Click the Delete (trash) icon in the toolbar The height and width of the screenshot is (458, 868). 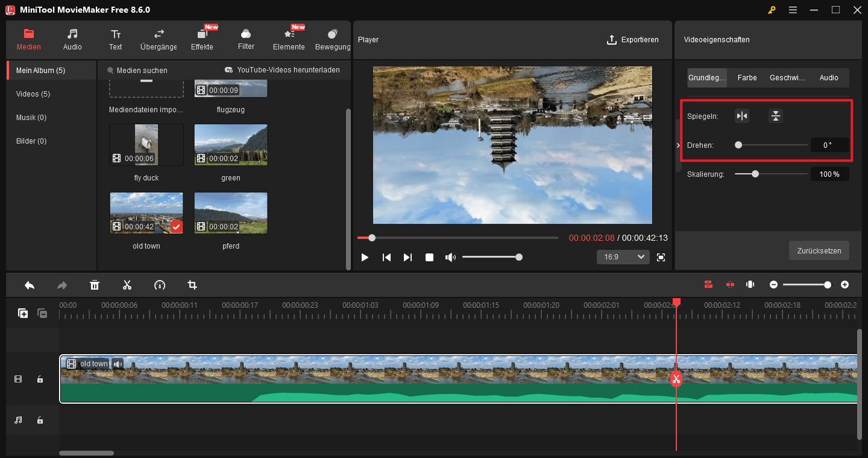tap(95, 284)
